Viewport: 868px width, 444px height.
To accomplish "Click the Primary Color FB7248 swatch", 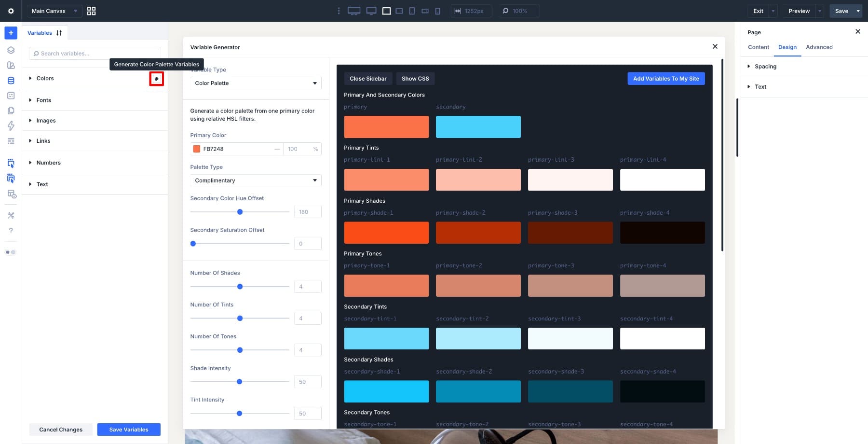I will coord(196,149).
